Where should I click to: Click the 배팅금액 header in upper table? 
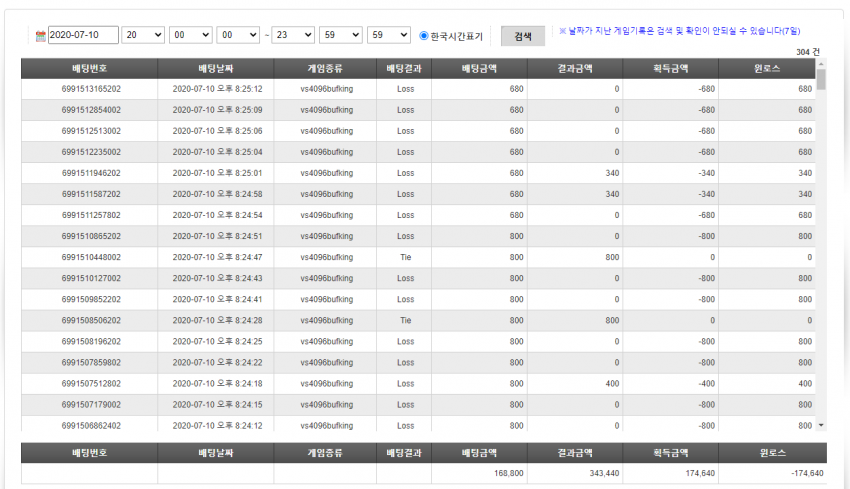(x=479, y=69)
